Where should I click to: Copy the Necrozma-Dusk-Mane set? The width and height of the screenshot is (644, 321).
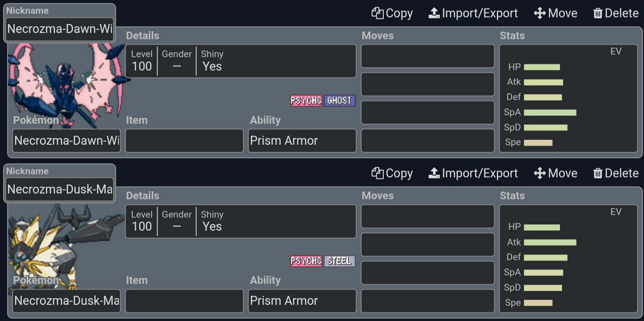pos(392,173)
